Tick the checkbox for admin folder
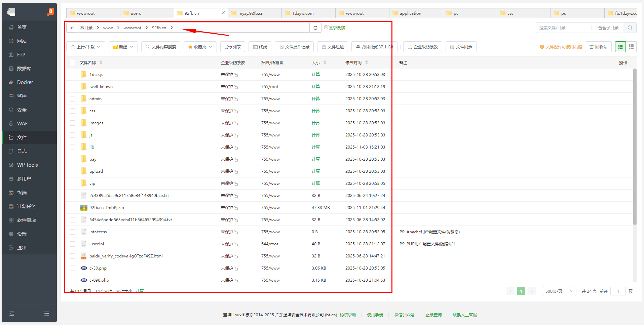This screenshot has height=325, width=644. pos(72,99)
